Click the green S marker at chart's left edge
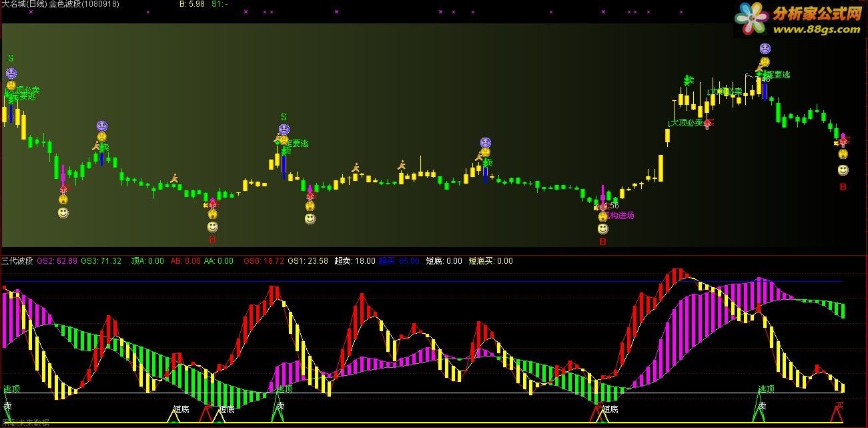The height and width of the screenshot is (428, 868). [11, 59]
